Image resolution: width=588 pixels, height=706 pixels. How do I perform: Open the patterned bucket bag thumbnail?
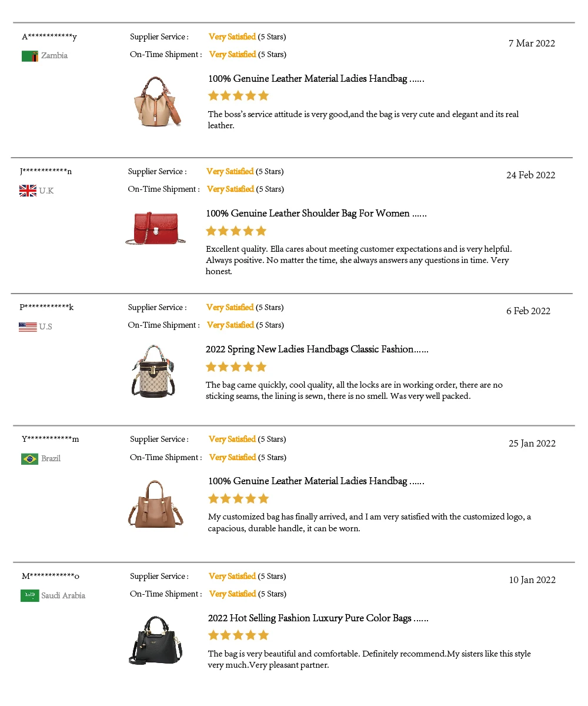tap(153, 371)
